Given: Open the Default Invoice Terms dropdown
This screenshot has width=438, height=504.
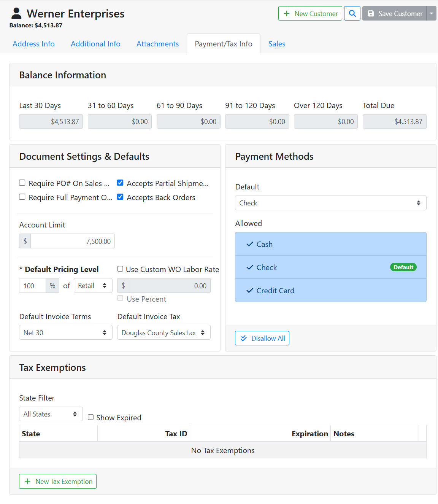Looking at the screenshot, I should (x=65, y=332).
